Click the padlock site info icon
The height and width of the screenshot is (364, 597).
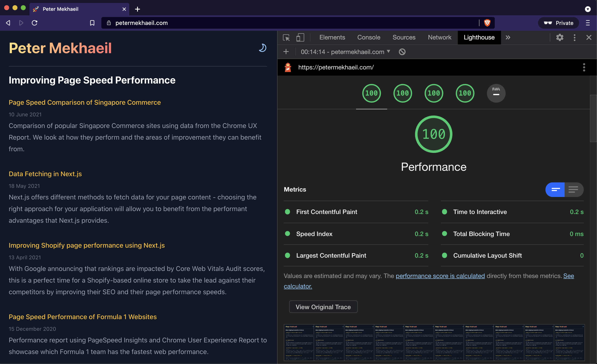[x=109, y=23]
